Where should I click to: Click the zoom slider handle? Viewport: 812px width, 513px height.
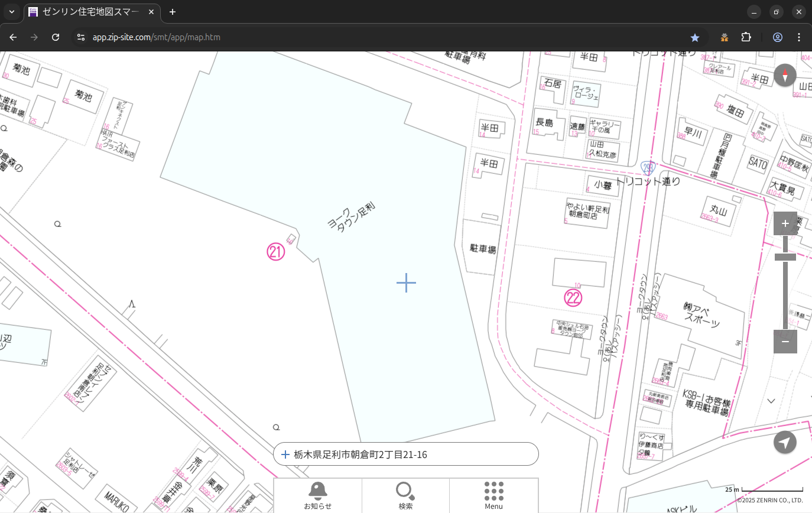point(785,256)
